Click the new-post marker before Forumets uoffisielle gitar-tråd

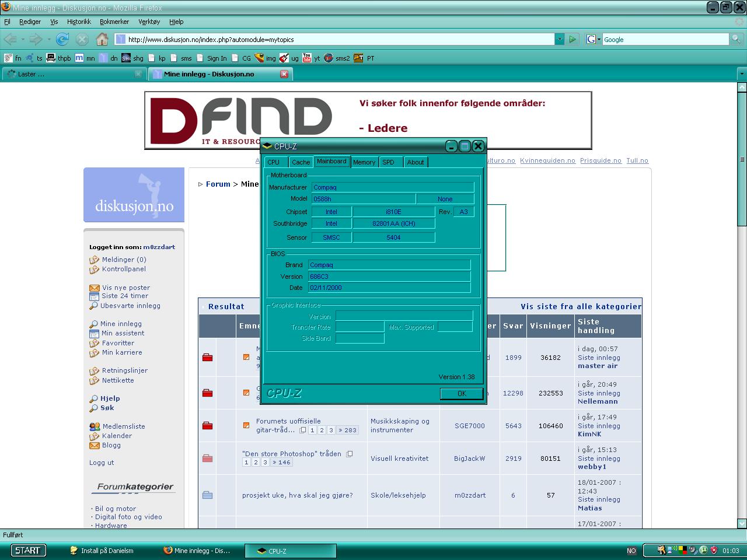pyautogui.click(x=246, y=425)
